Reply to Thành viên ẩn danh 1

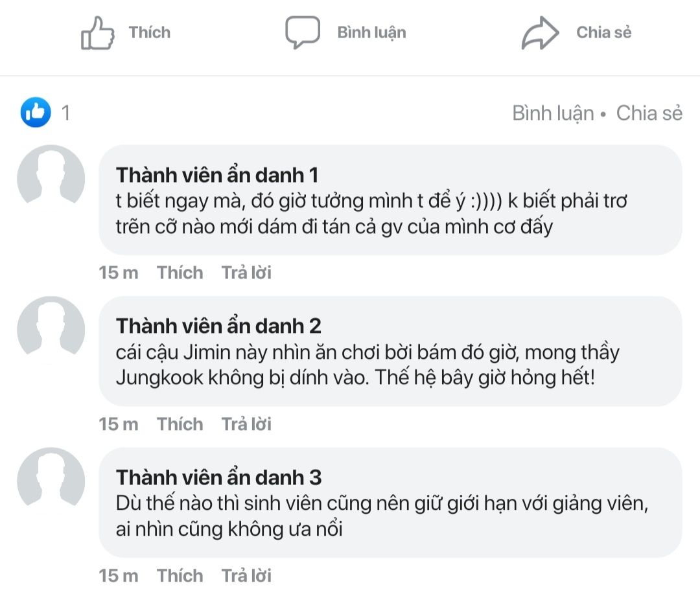(x=246, y=273)
